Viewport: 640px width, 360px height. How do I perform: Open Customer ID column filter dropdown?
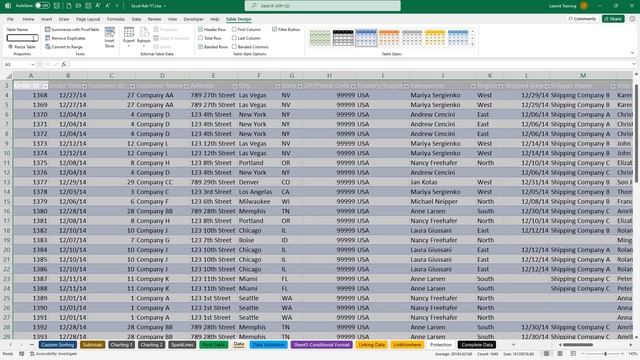coord(132,86)
